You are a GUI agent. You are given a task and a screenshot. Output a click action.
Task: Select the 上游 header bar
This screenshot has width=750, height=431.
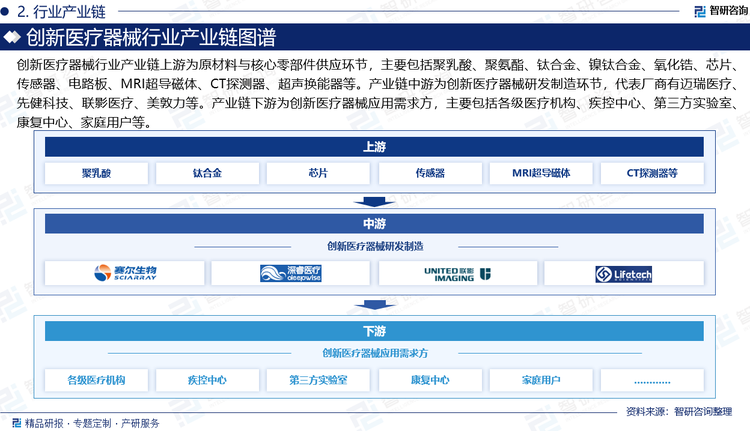(x=374, y=147)
